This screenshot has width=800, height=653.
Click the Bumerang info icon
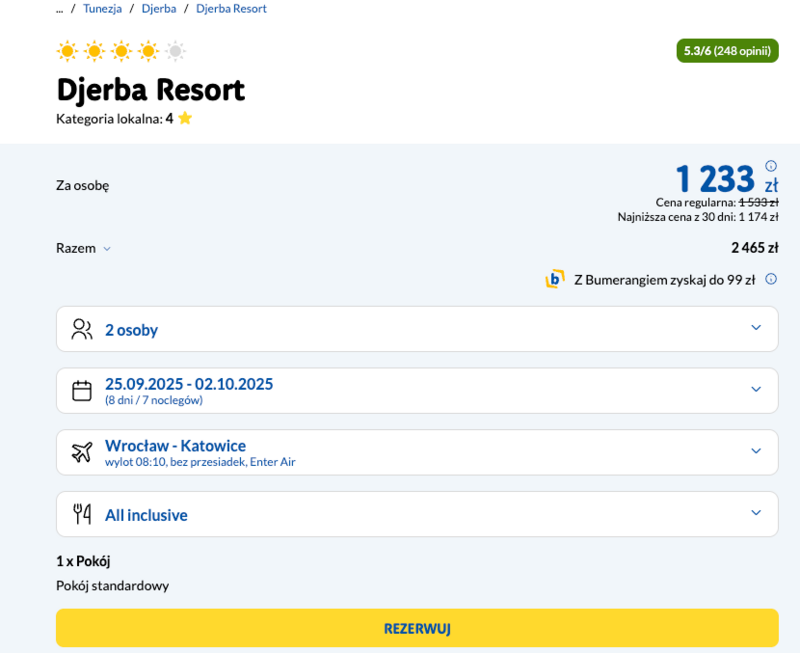pyautogui.click(x=771, y=279)
